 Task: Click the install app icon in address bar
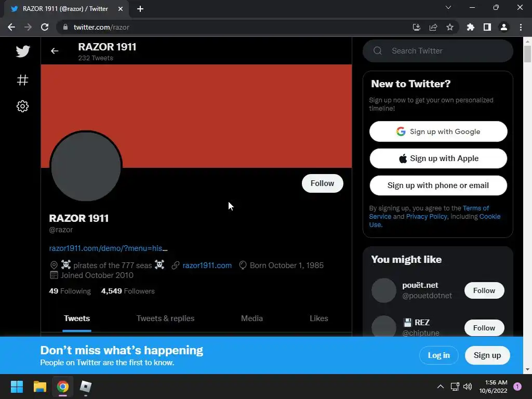(x=417, y=27)
